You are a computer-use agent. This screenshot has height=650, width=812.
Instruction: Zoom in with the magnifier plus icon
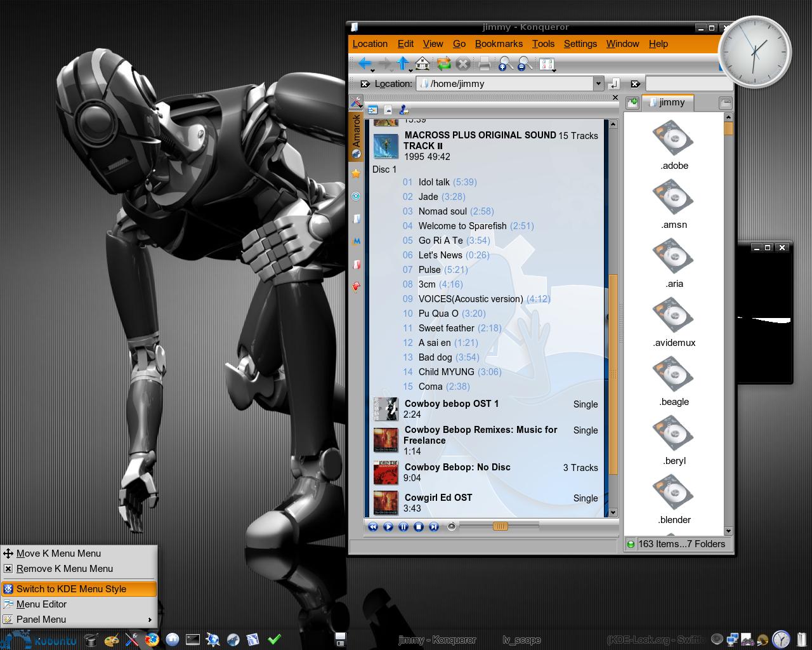(506, 63)
